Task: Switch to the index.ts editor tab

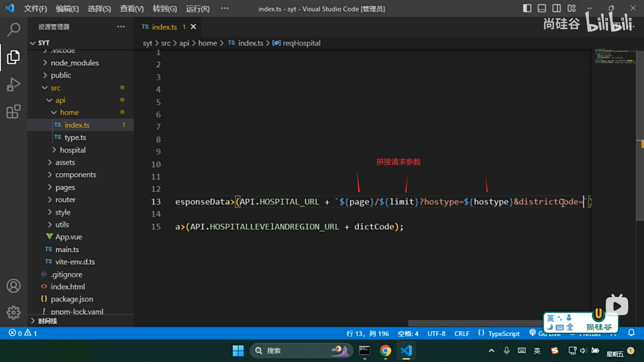Action: pyautogui.click(x=164, y=27)
